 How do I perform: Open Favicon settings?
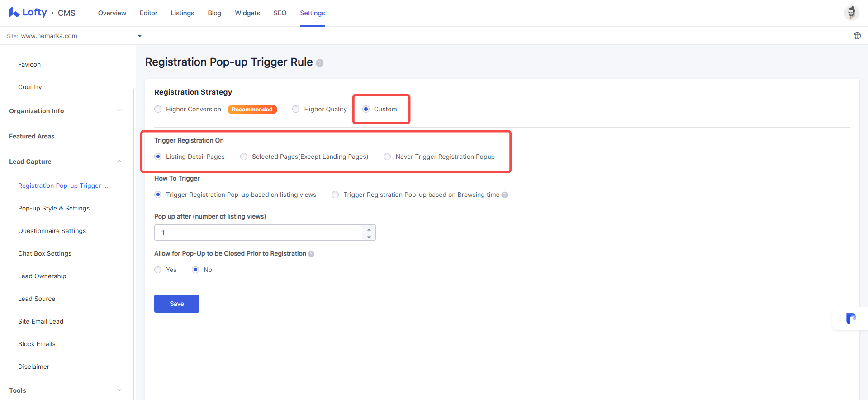tap(29, 64)
